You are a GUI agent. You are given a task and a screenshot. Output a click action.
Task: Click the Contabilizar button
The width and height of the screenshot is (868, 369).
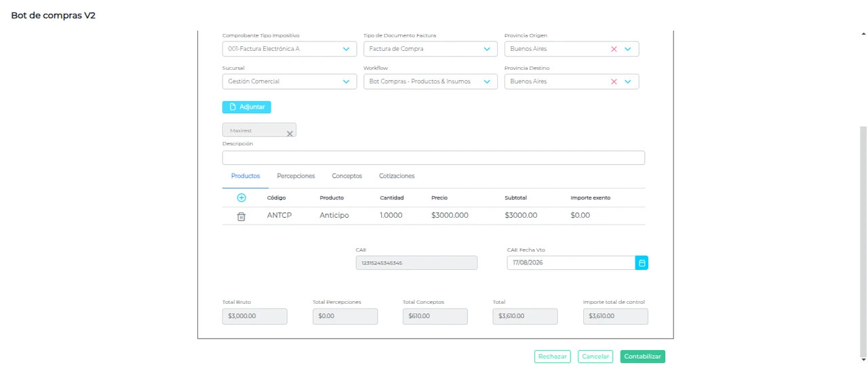click(x=643, y=356)
